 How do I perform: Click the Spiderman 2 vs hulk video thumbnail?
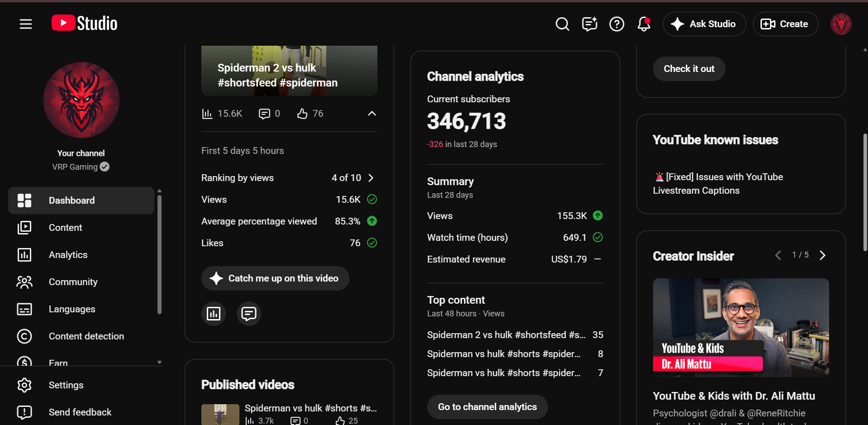coord(289,71)
